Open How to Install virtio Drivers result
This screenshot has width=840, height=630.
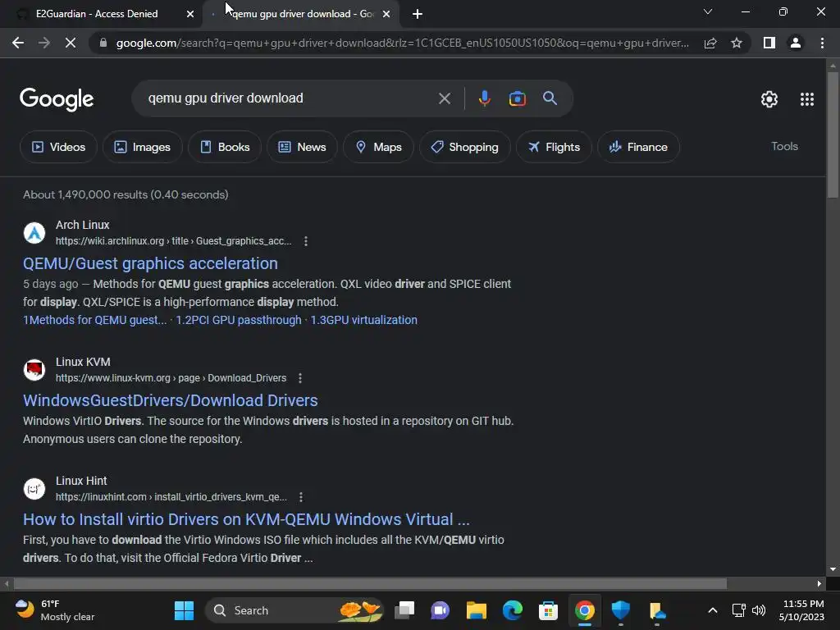tap(246, 519)
